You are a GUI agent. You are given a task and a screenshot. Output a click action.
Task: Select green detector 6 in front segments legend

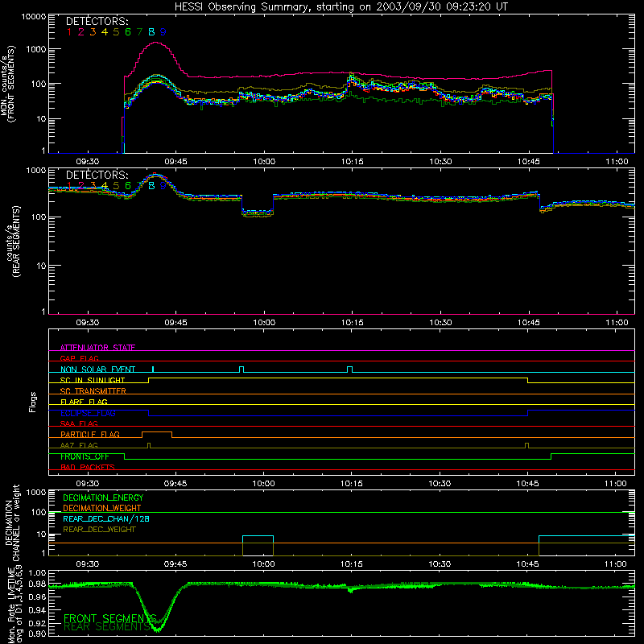[128, 32]
